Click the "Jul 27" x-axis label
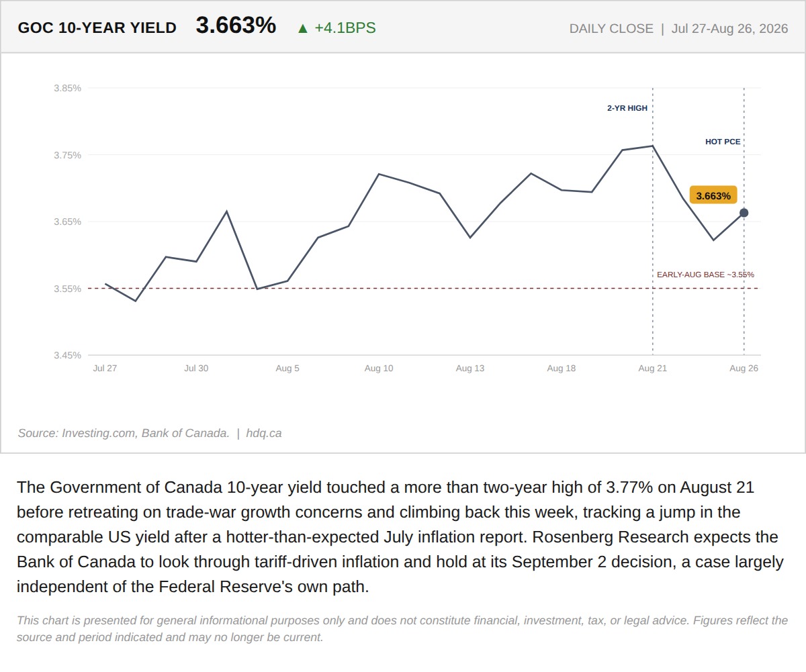 tap(105, 368)
